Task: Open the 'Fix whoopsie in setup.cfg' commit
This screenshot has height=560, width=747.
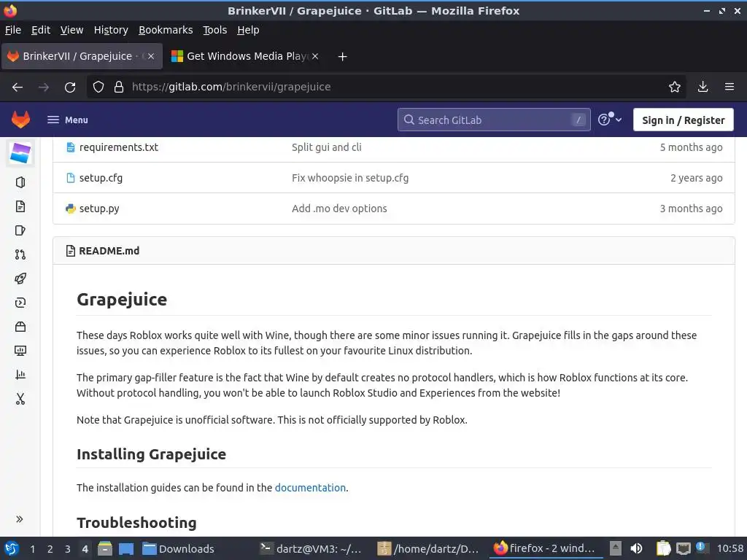Action: 350,178
